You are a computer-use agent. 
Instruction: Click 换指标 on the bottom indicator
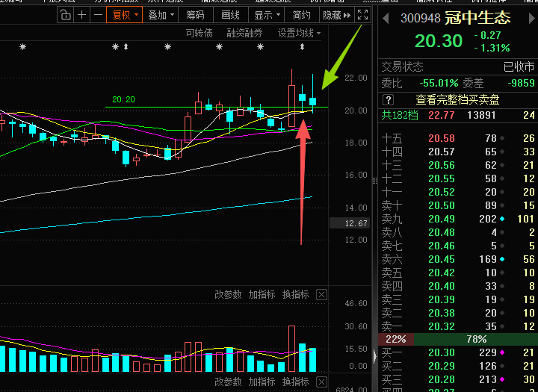295,382
